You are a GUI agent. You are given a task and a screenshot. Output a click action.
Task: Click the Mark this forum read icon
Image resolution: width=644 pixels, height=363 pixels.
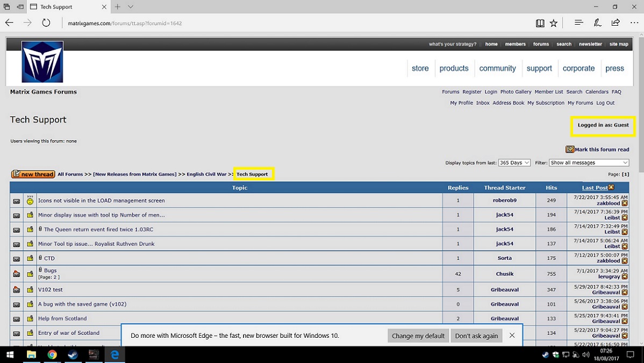click(x=570, y=149)
